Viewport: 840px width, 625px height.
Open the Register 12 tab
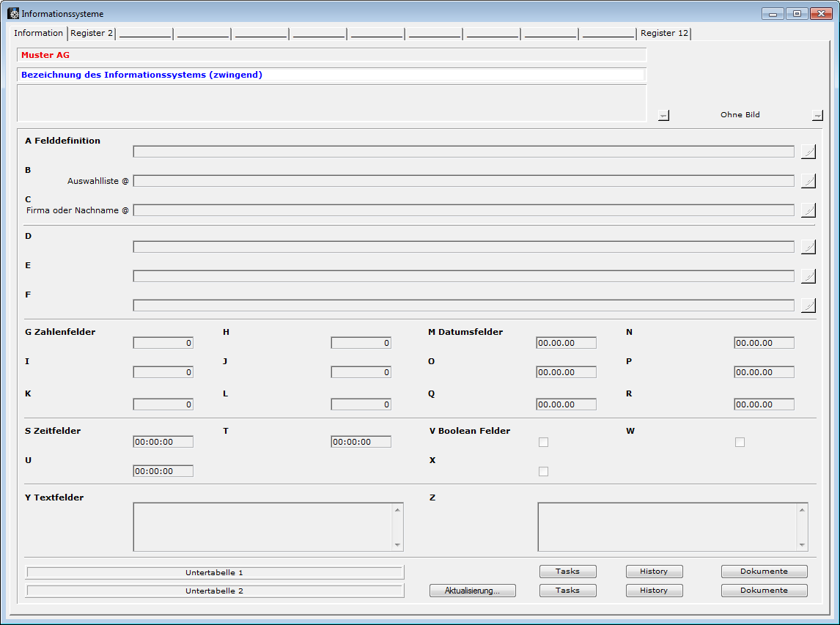(x=664, y=33)
